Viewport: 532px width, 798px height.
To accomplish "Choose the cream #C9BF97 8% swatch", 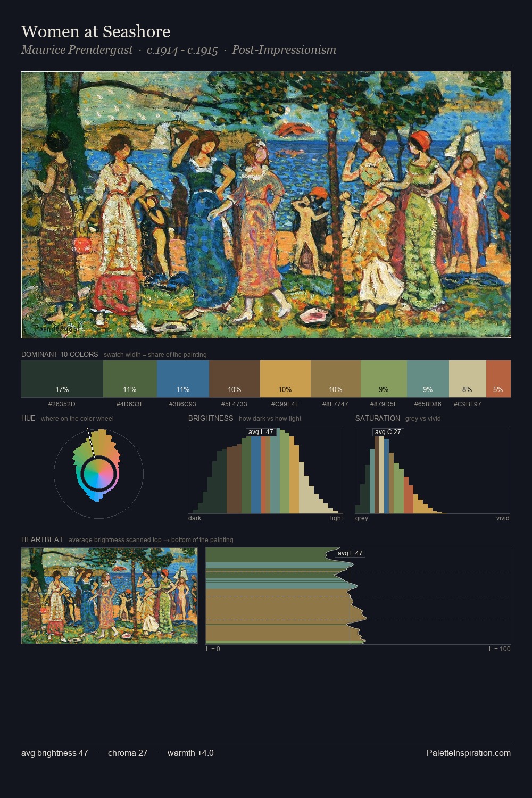I will [468, 379].
